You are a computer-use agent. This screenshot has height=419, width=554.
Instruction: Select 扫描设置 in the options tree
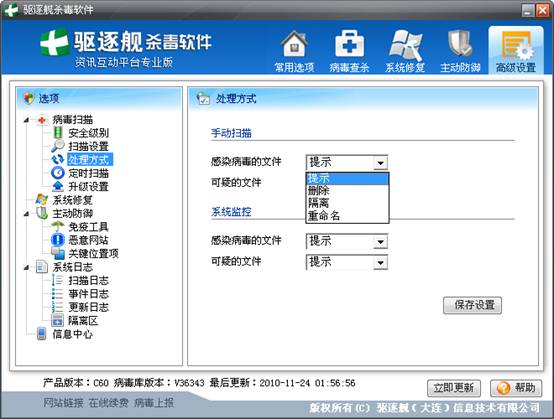pyautogui.click(x=88, y=146)
